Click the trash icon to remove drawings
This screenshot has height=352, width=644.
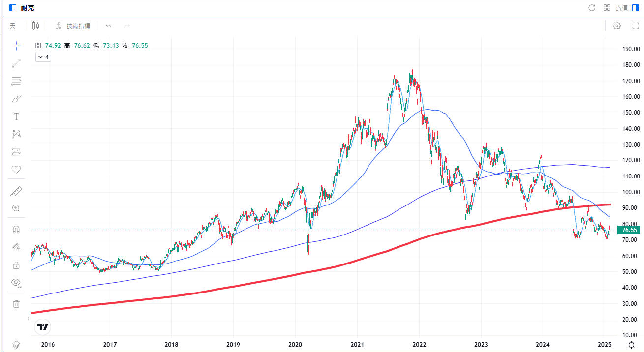16,304
